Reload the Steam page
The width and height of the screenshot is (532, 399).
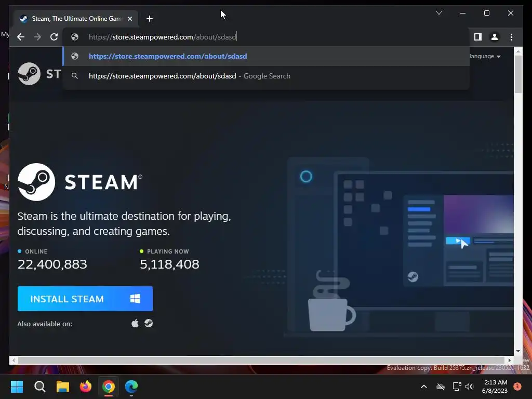54,37
